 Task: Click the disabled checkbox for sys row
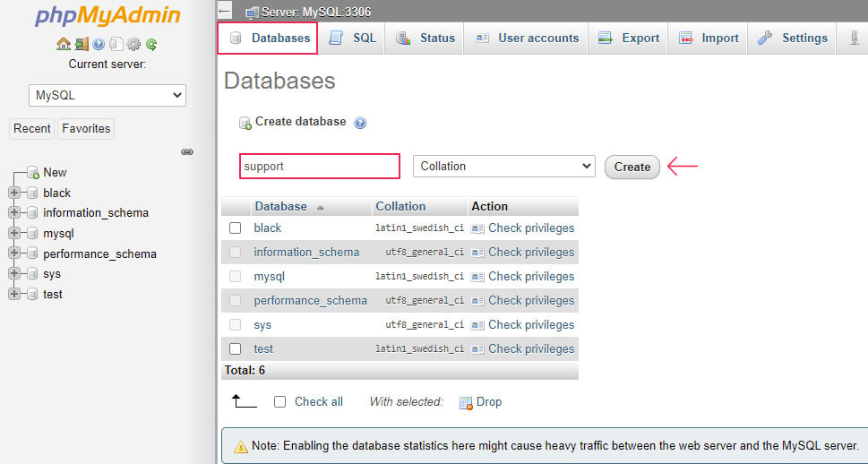point(236,324)
